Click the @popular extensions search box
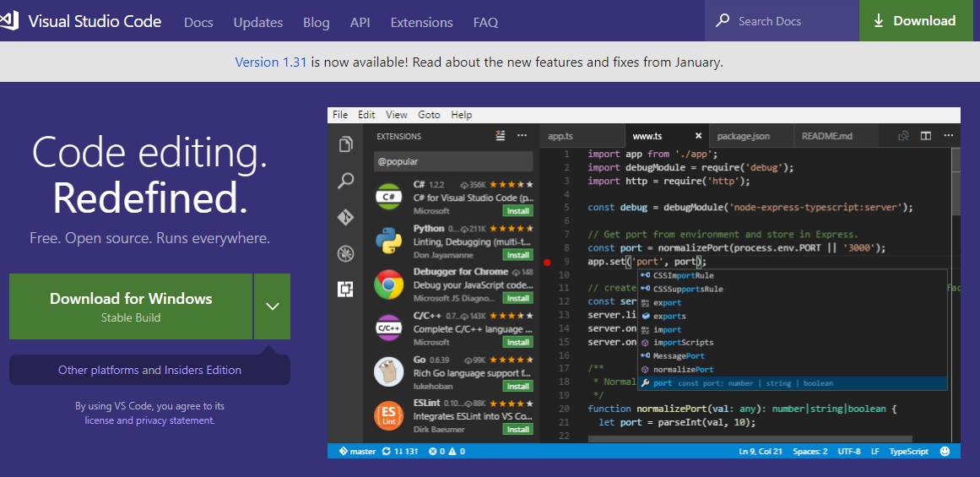Viewport: 980px width, 477px height. [453, 161]
